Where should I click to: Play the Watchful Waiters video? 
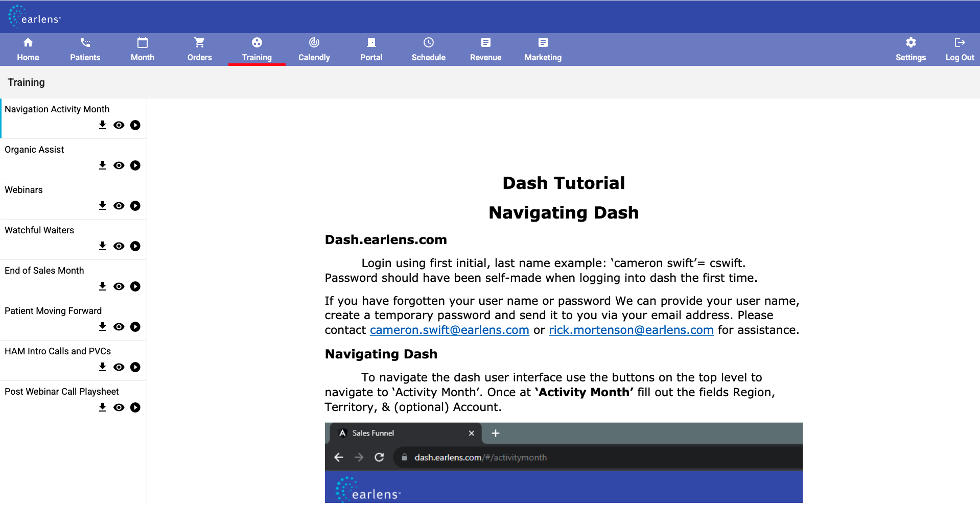tap(135, 246)
